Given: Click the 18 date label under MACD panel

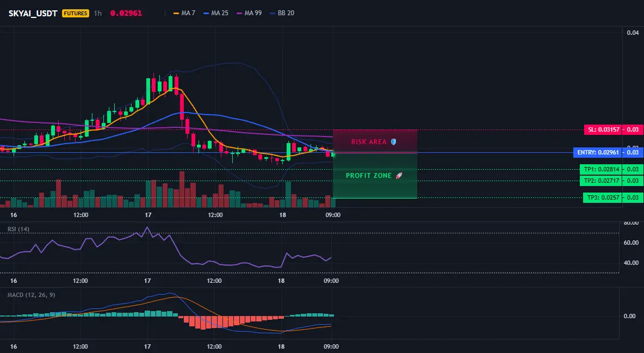Looking at the screenshot, I should point(281,346).
